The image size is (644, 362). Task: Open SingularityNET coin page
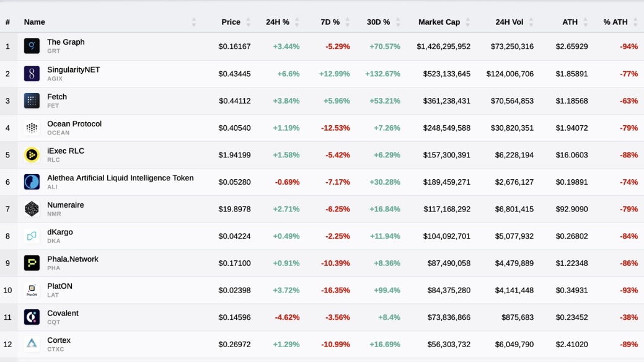[x=74, y=69]
